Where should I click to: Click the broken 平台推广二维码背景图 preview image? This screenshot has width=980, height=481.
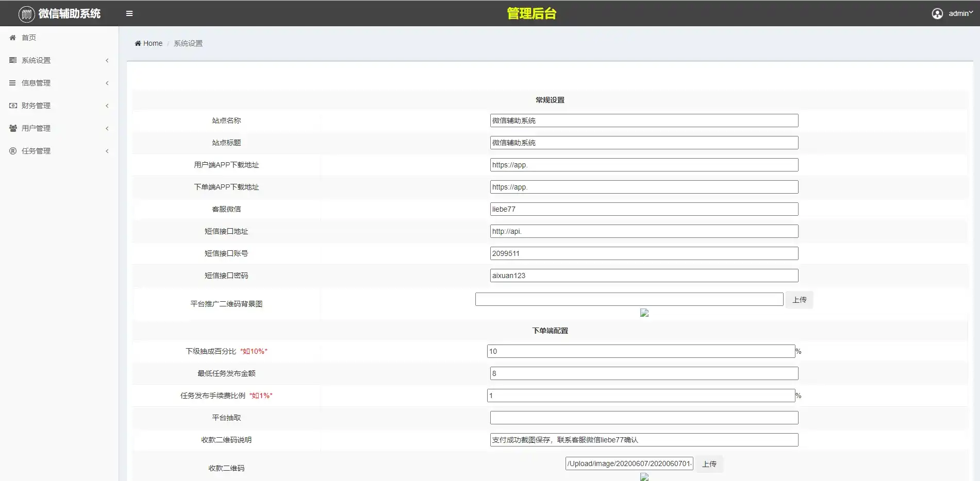point(644,313)
